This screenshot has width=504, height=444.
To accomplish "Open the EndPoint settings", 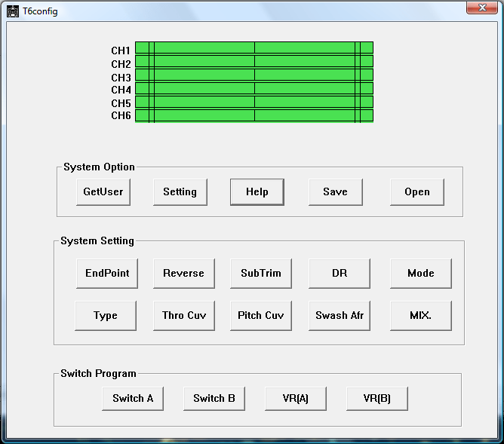I will [107, 274].
